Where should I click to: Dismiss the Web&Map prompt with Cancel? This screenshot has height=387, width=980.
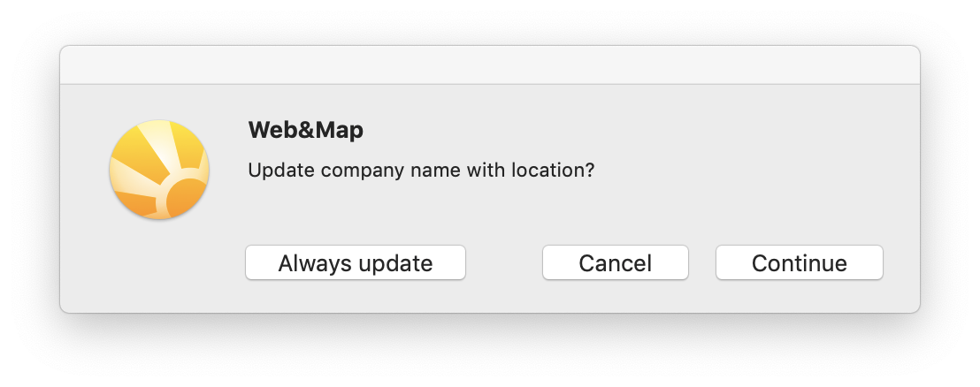[x=615, y=262]
